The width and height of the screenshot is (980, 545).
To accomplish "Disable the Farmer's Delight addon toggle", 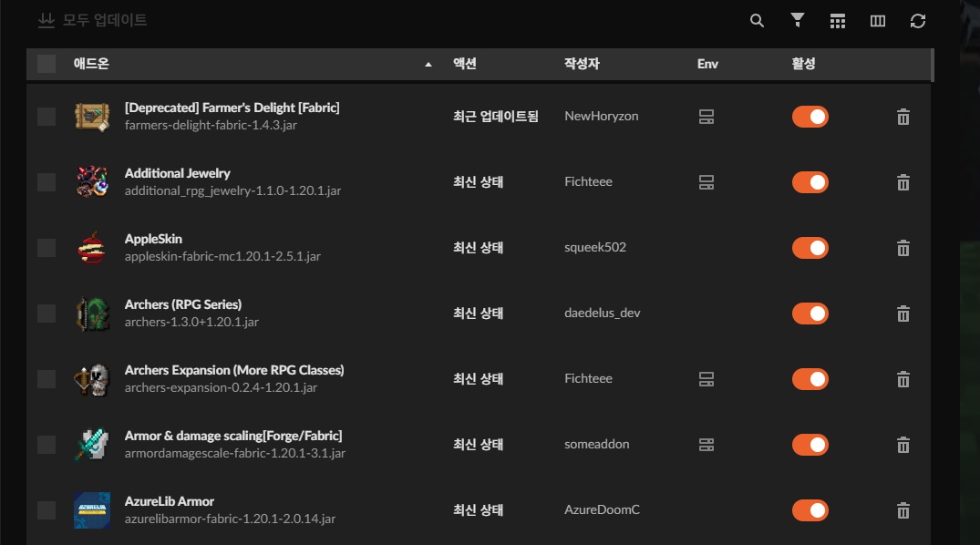I will tap(810, 117).
